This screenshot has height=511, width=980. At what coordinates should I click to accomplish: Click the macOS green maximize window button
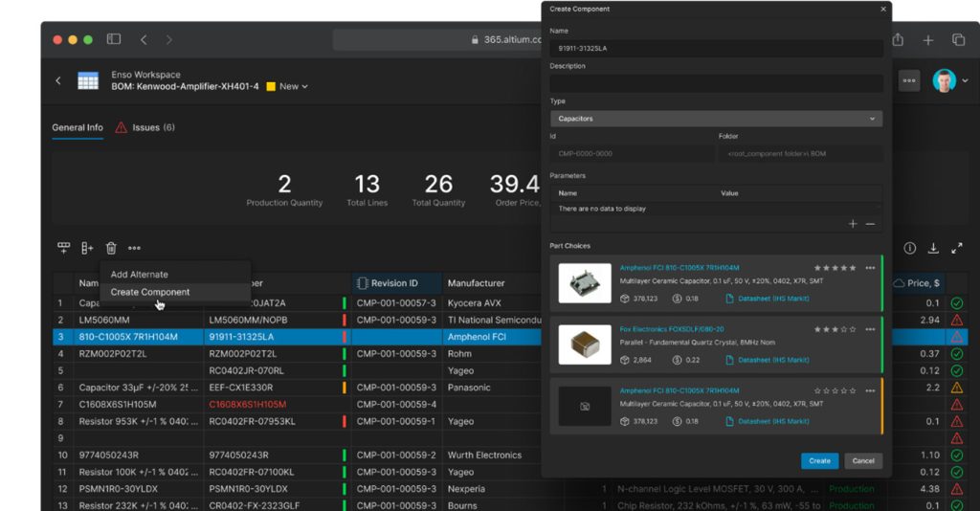click(x=88, y=40)
